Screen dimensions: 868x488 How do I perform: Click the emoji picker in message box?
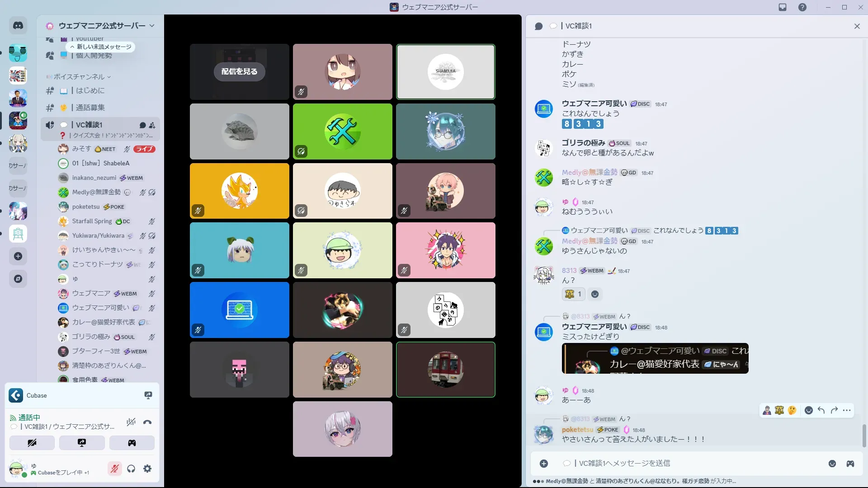coord(832,464)
